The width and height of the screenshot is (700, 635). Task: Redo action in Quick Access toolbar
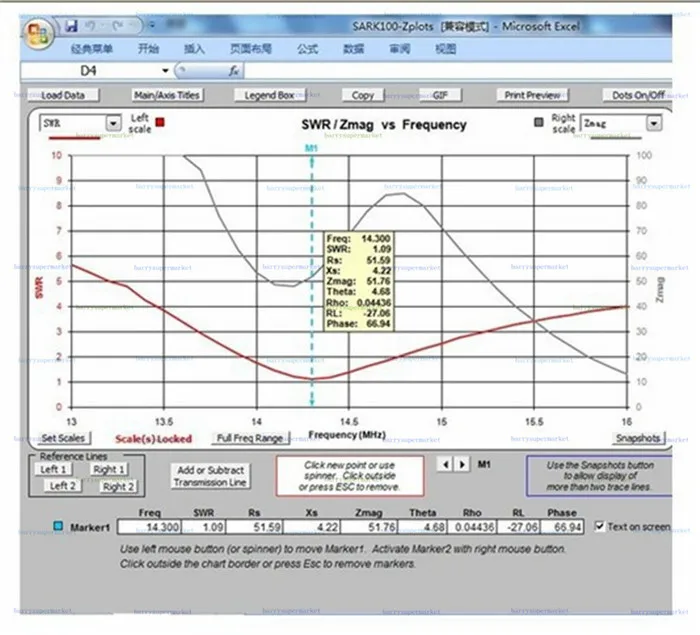(117, 26)
